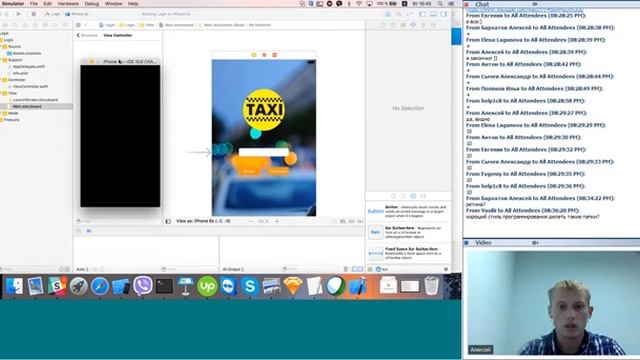Select ViewController.swift in project navigator

pyautogui.click(x=29, y=87)
